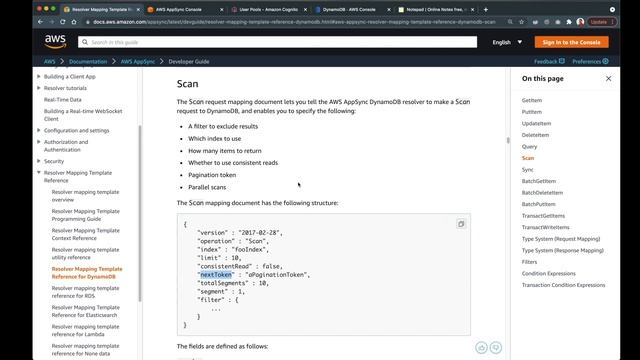Close the User Pools Cognito tab
This screenshot has height=360, width=640.
[305, 9]
